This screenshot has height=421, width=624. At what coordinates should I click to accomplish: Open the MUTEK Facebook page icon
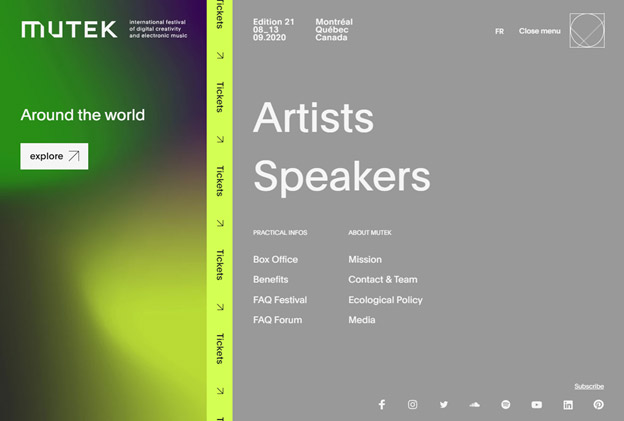coord(382,405)
